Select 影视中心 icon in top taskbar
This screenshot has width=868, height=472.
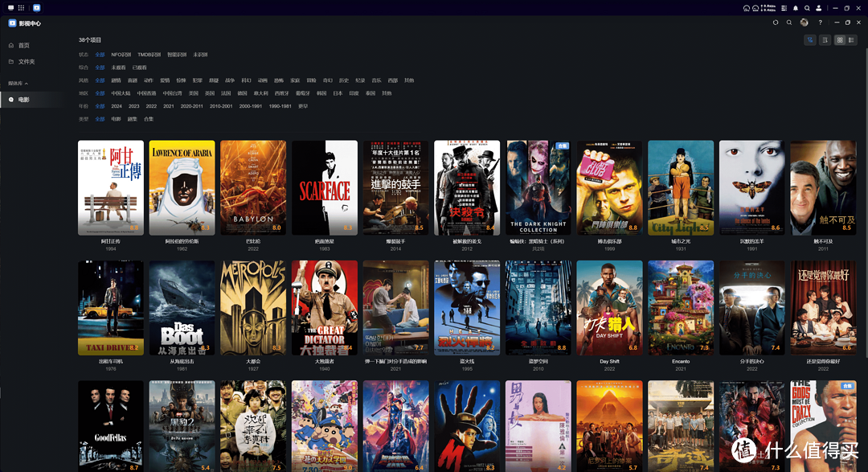[x=36, y=8]
